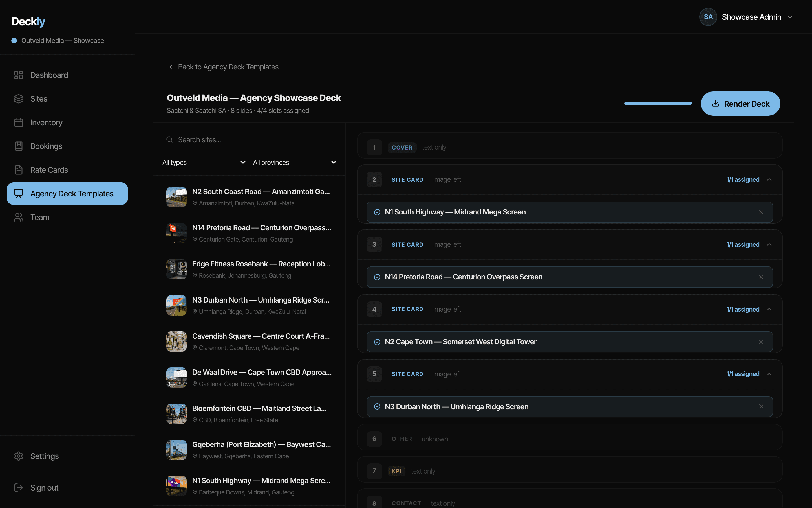Click the Sign out arrow icon
This screenshot has width=812, height=508.
point(18,487)
